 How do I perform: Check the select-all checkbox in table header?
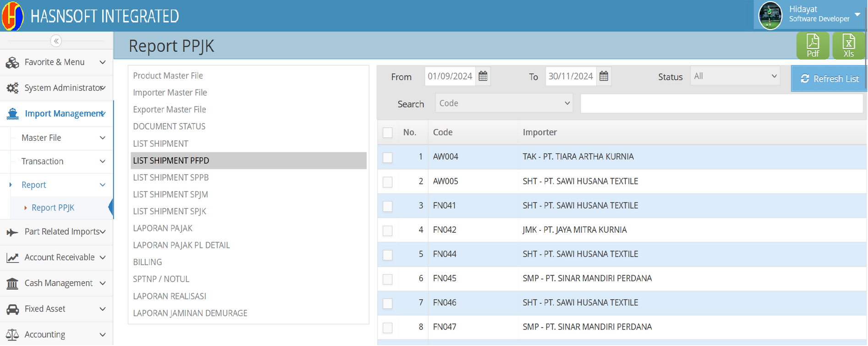tap(388, 133)
